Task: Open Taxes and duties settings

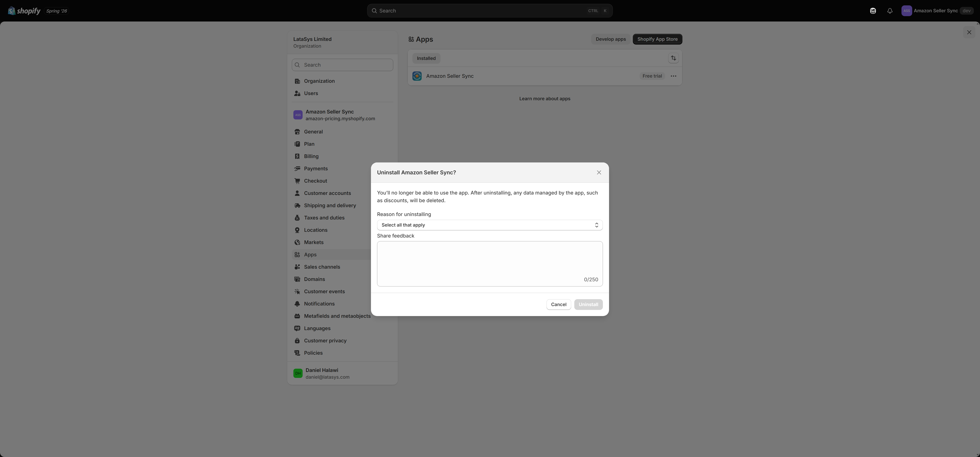Action: (x=331, y=218)
